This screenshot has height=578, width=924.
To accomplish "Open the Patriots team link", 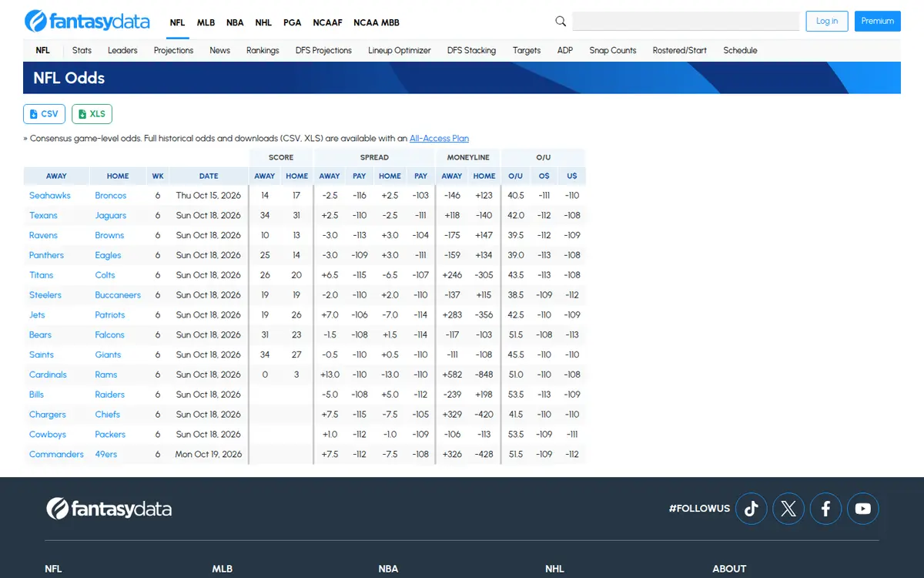I will point(110,315).
